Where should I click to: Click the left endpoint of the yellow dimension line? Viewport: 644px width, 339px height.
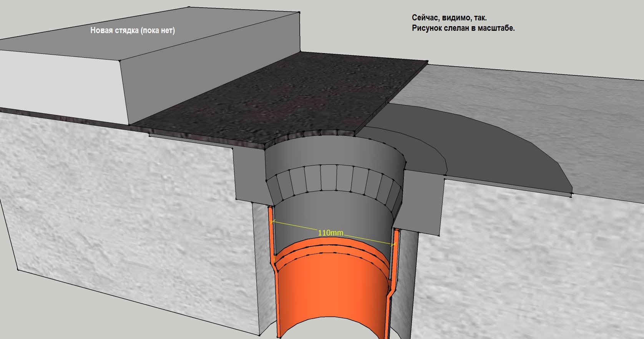pos(272,222)
